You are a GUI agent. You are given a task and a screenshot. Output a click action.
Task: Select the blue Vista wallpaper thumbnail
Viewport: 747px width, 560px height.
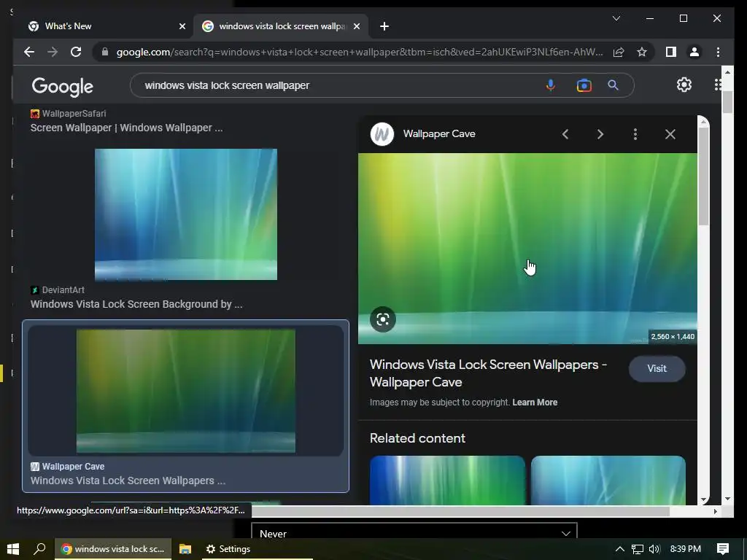point(186,214)
